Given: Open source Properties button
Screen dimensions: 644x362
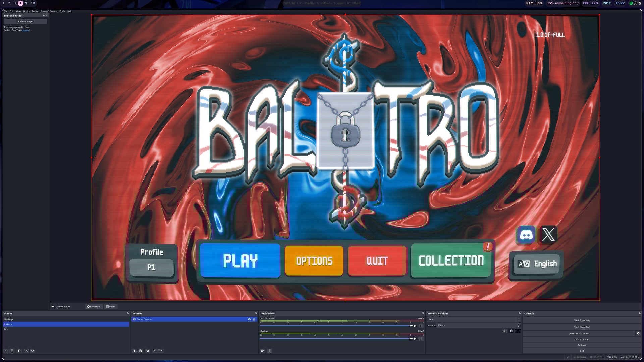Looking at the screenshot, I should [94, 306].
